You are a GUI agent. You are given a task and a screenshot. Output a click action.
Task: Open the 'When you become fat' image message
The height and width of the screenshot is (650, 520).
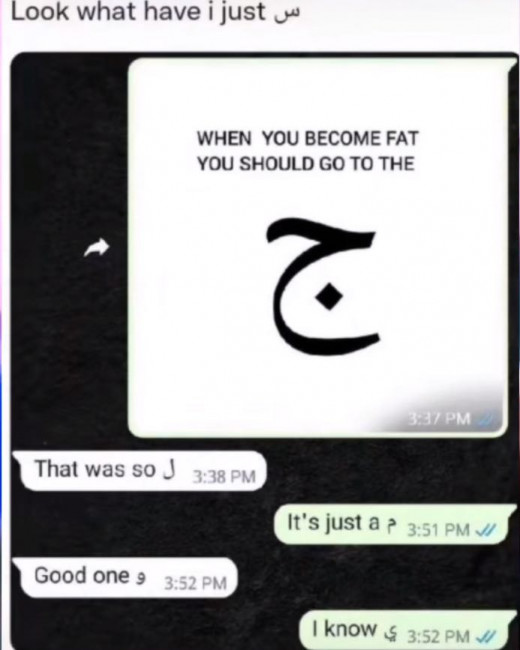pos(318,247)
